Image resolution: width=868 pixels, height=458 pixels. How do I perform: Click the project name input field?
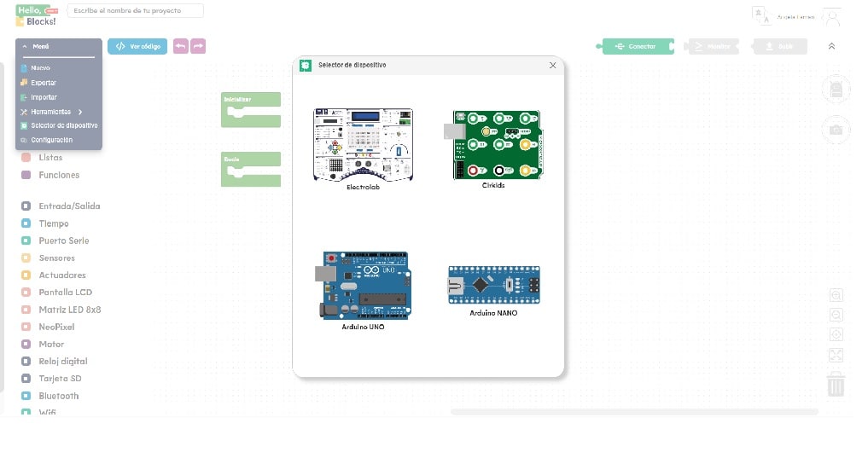tap(135, 10)
